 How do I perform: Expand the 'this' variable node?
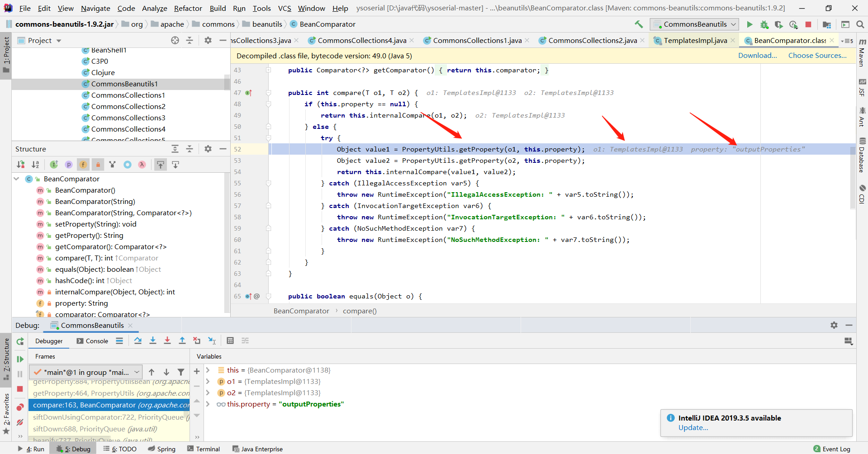point(208,370)
